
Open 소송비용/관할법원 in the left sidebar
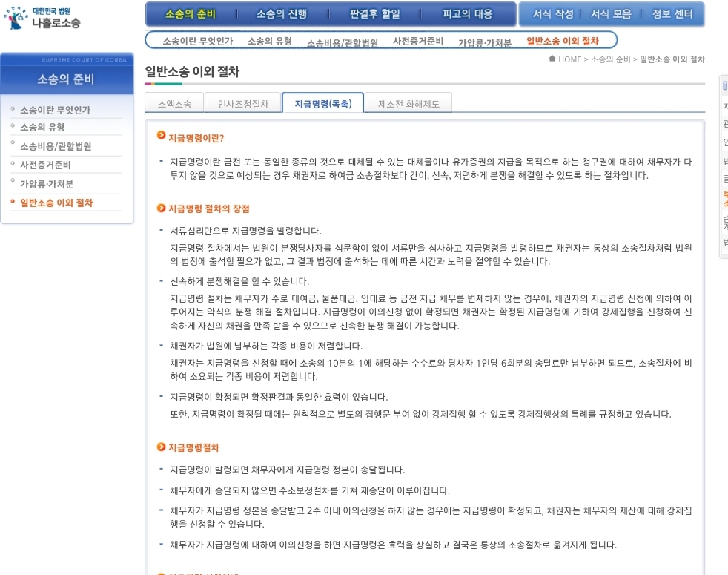[56, 146]
